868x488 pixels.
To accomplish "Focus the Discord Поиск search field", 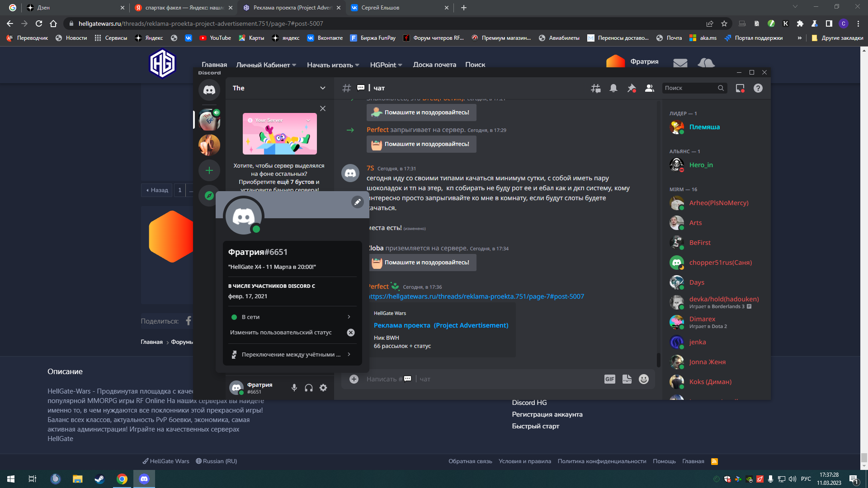I will coord(694,88).
